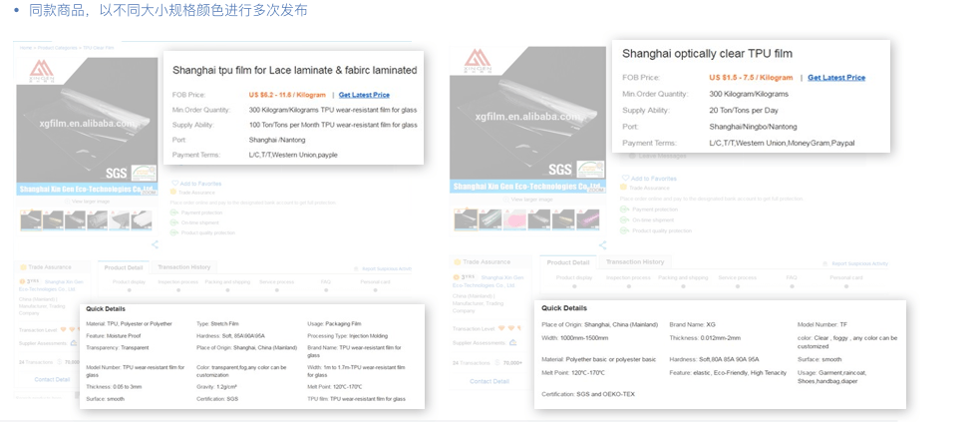Click On-time shipment icon on right page
Screen dimensions: 980x422
(624, 220)
